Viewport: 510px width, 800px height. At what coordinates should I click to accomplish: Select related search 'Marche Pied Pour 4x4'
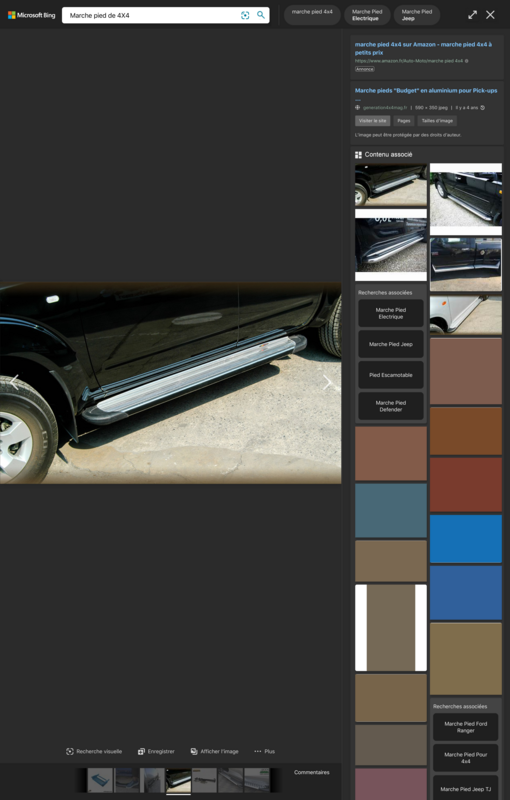point(466,758)
